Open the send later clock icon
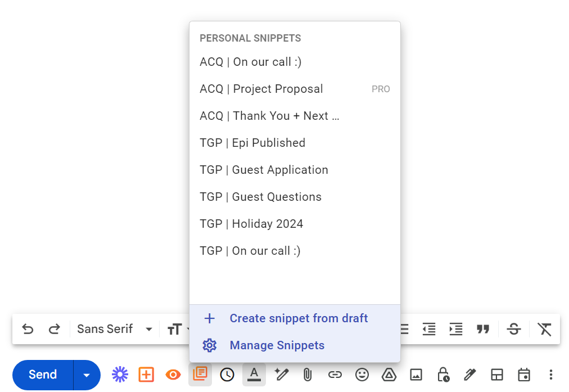Image resolution: width=569 pixels, height=392 pixels. 227,375
